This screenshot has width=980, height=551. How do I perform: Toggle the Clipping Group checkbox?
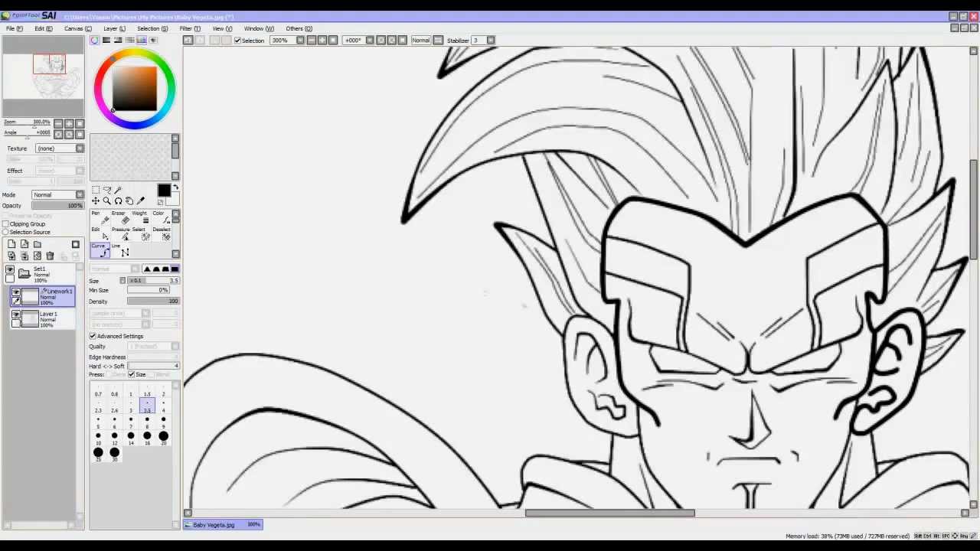point(5,224)
